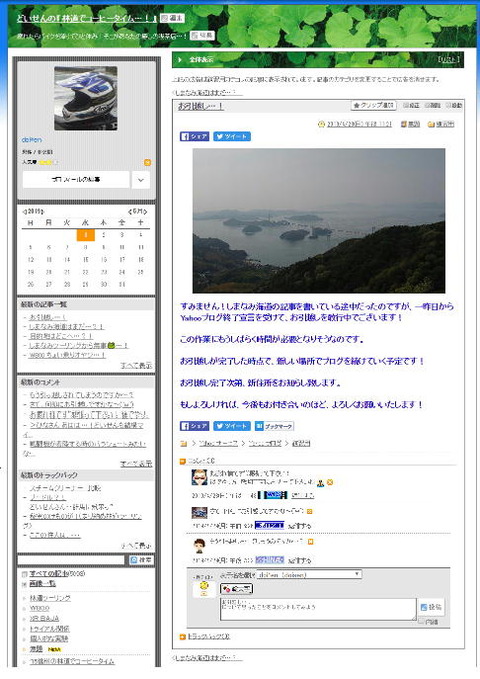Click in the sidebar search field
Image resolution: width=480 pixels, height=679 pixels.
[71, 560]
